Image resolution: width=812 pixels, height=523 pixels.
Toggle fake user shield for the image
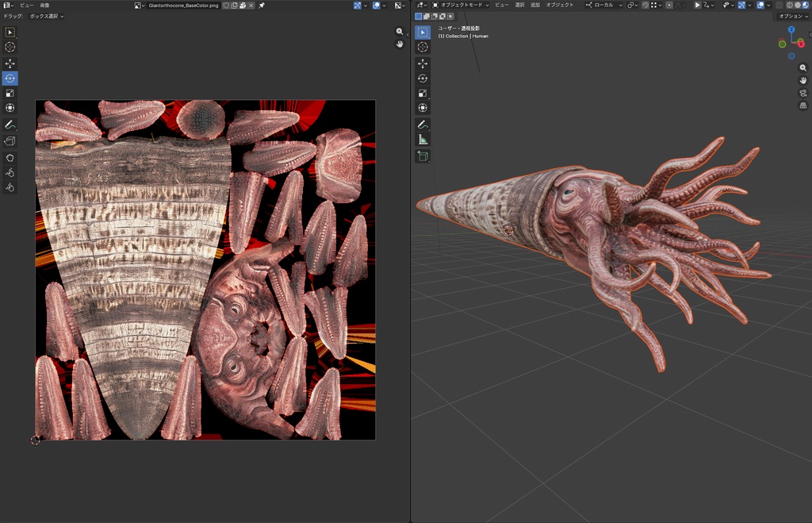226,6
